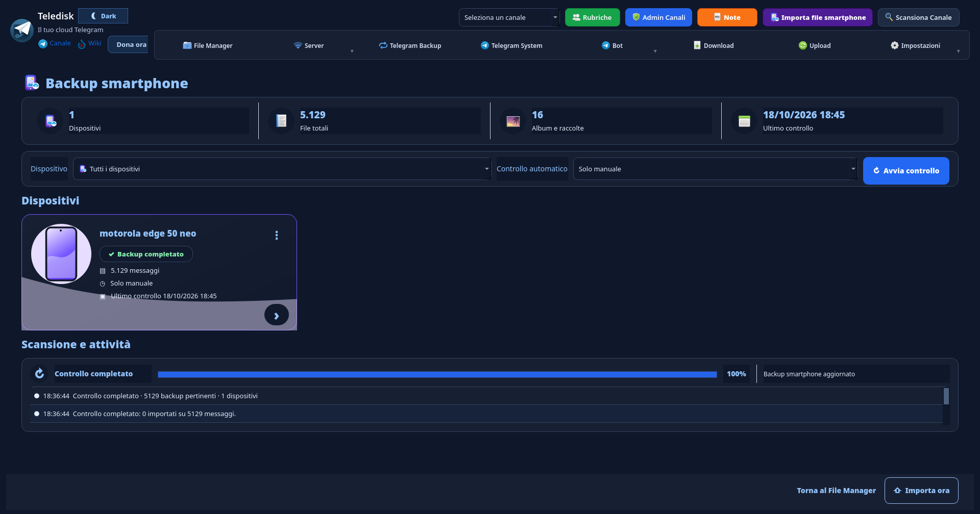Click the Album e raccolte picture icon
Screen dimensions: 980x514
pos(513,121)
